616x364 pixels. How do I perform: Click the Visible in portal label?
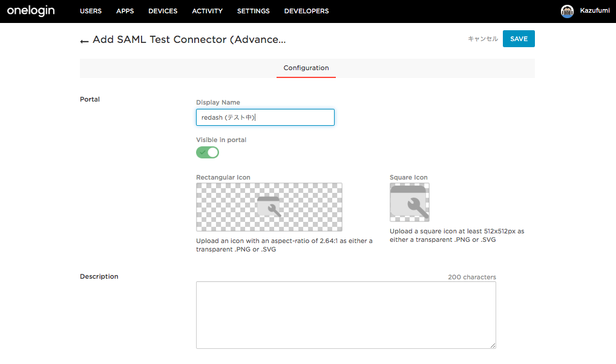[221, 140]
